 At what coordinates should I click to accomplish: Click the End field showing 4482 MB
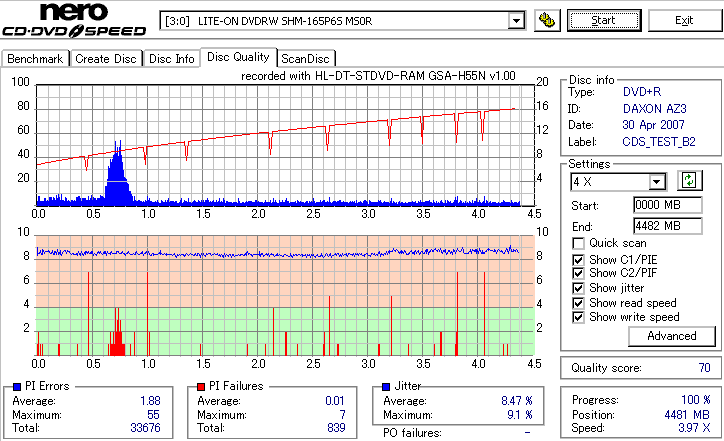click(x=668, y=226)
